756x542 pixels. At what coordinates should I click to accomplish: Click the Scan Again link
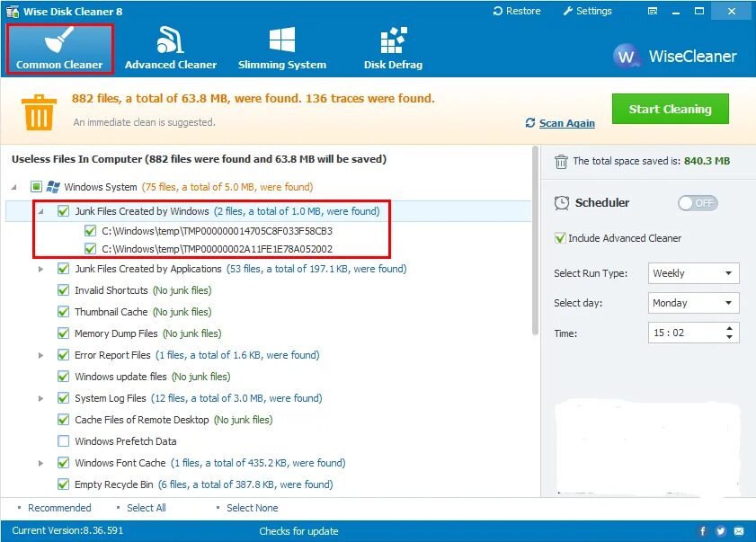click(567, 123)
